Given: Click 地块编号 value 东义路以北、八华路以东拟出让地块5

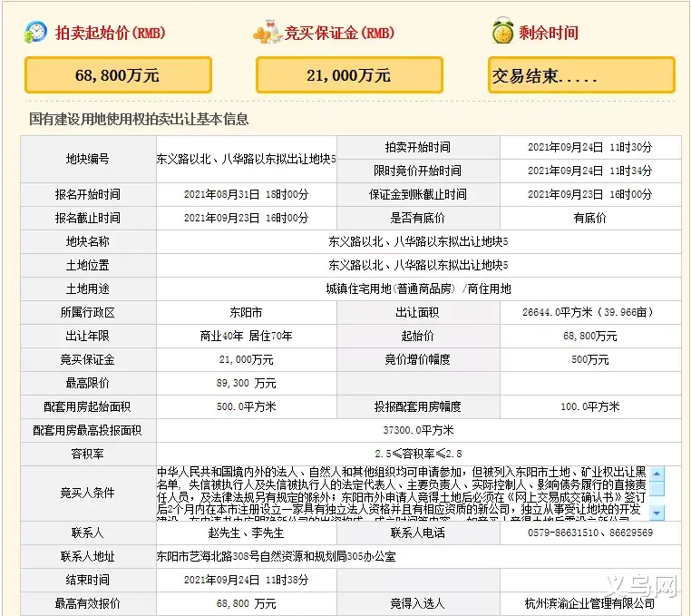Looking at the screenshot, I should (x=247, y=159).
